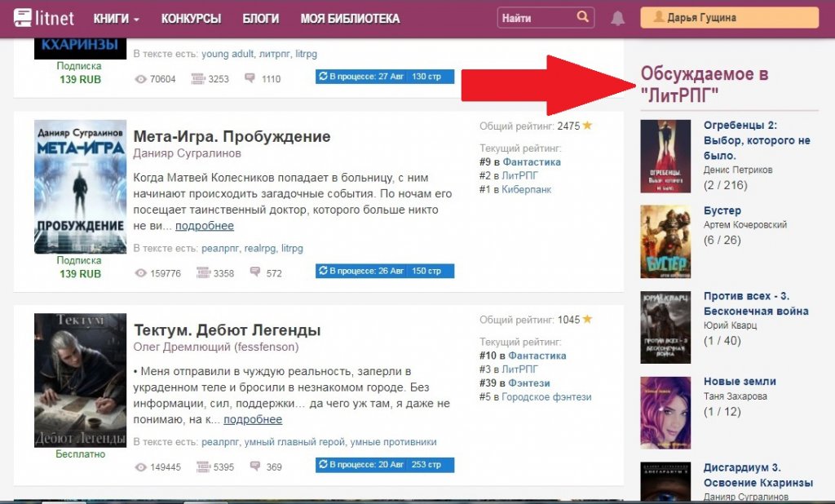The height and width of the screenshot is (504, 835).
Task: Open author Олег Дремлющий (fessfenson)
Action: tap(215, 347)
